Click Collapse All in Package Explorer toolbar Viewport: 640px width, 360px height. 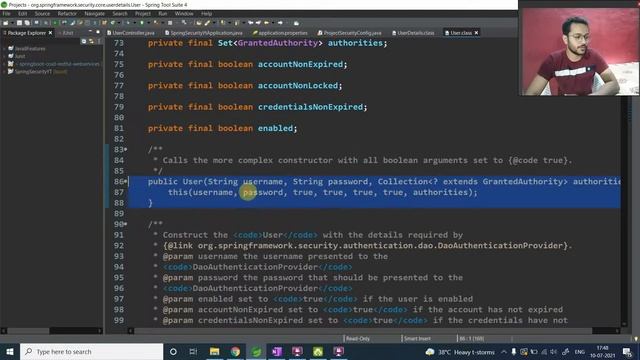click(x=84, y=41)
